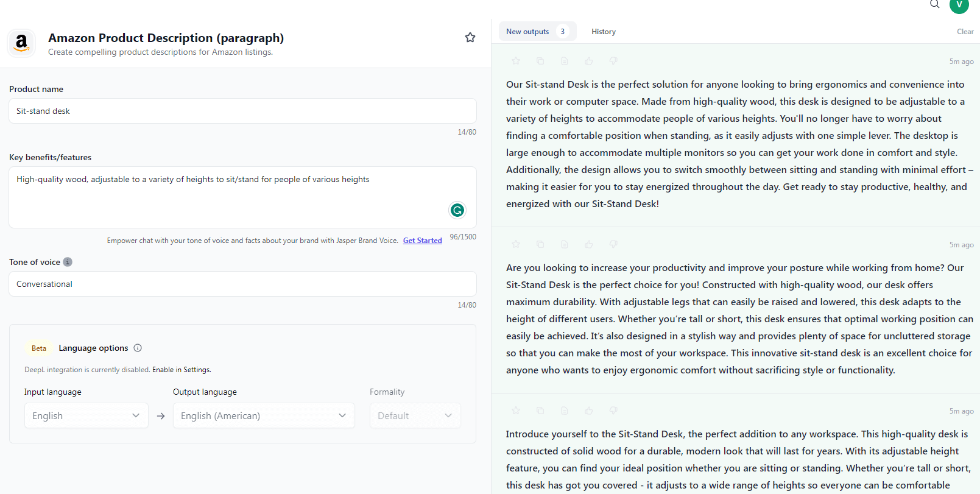Open in document the 'Our Sit-stand Desk' output
Screen dimensions: 980x494
click(565, 61)
